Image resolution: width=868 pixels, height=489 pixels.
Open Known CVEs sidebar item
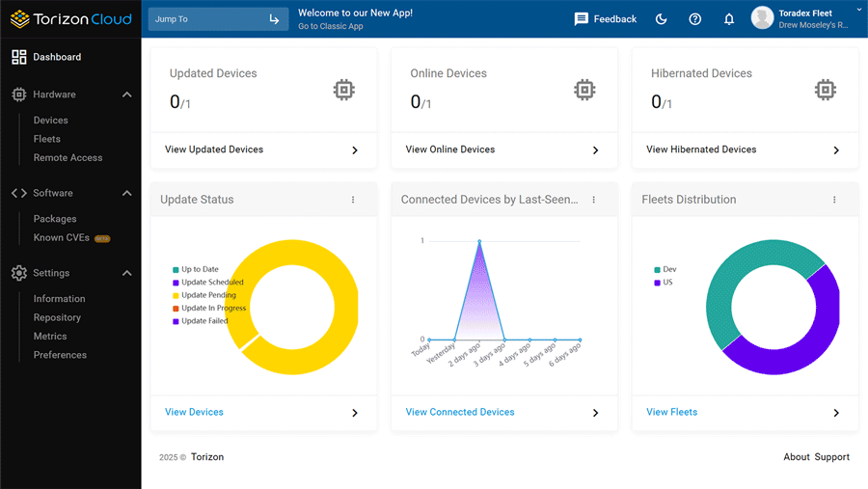62,237
